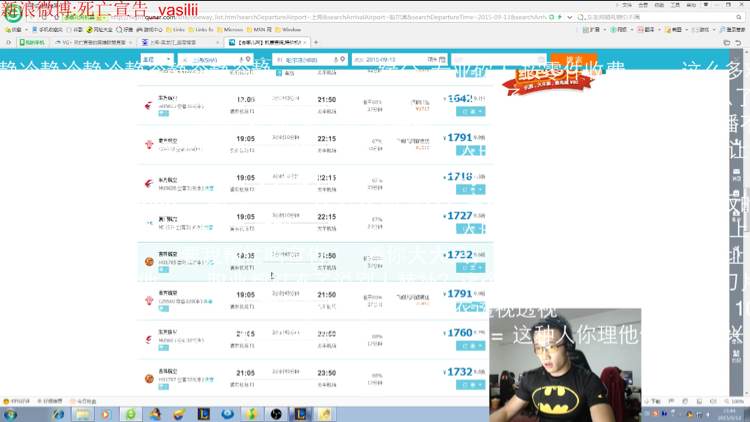This screenshot has width=750, height=422.
Task: Click the airline logo on the ¥1760 flight
Action: (x=149, y=338)
